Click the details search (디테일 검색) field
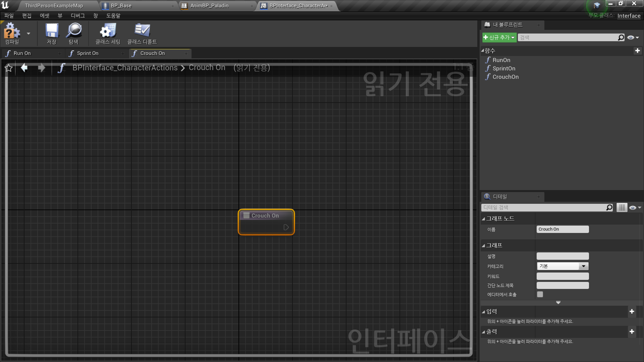The height and width of the screenshot is (362, 644). 543,208
